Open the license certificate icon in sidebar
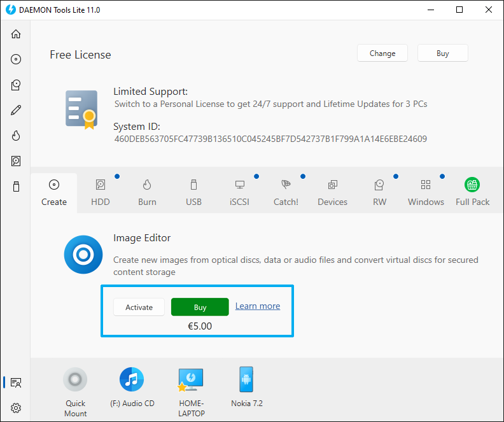 [16, 383]
